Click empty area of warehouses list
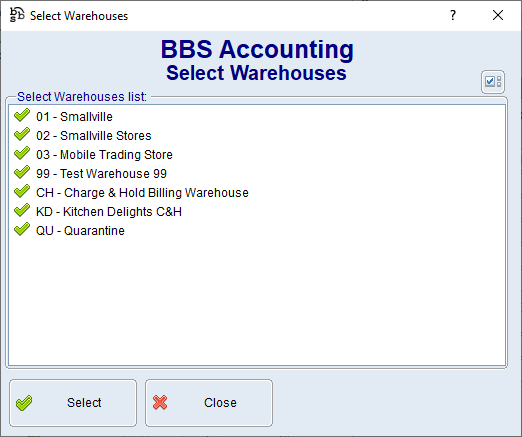522x437 pixels. [257, 300]
